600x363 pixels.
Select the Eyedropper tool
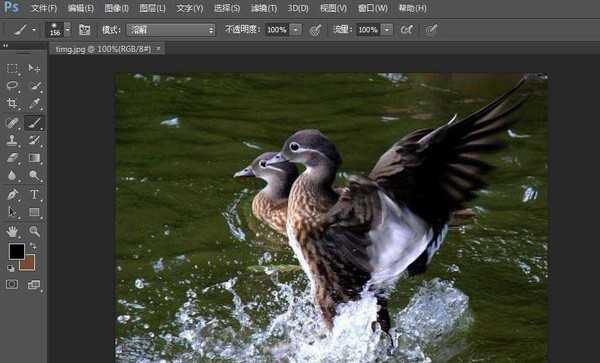pyautogui.click(x=34, y=103)
